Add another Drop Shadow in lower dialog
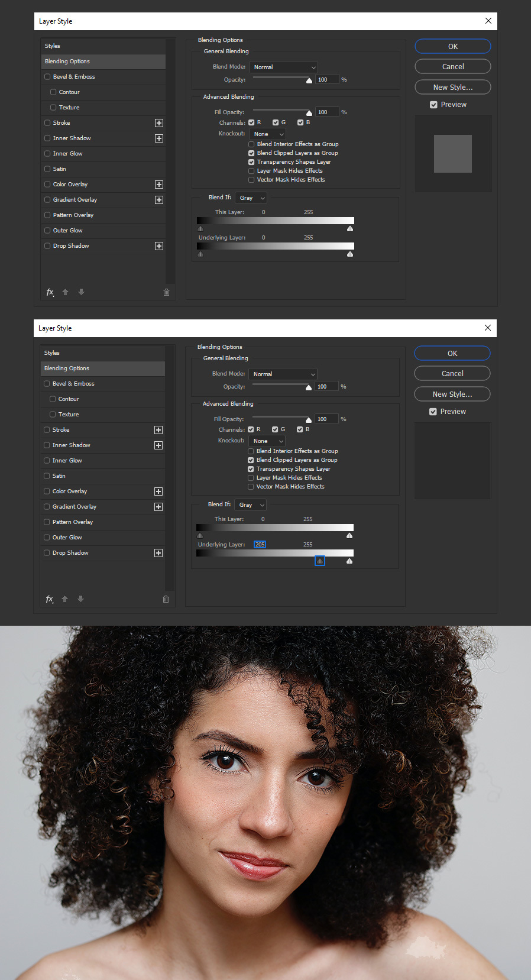The width and height of the screenshot is (531, 980). pos(158,553)
